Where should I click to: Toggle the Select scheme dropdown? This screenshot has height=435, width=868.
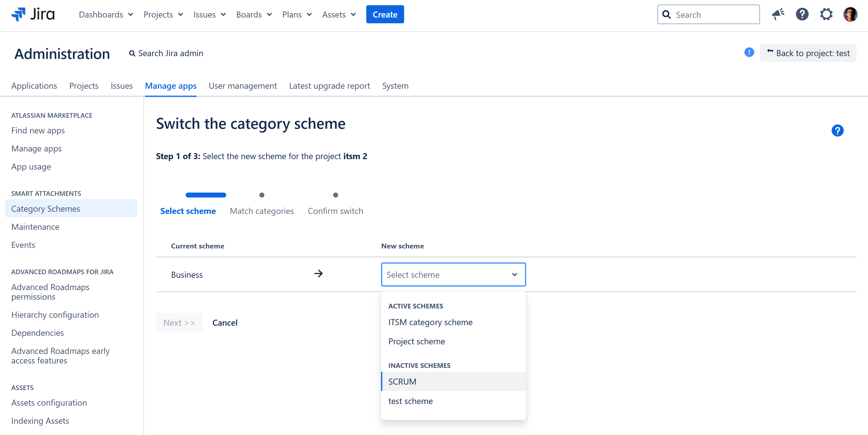pos(453,275)
